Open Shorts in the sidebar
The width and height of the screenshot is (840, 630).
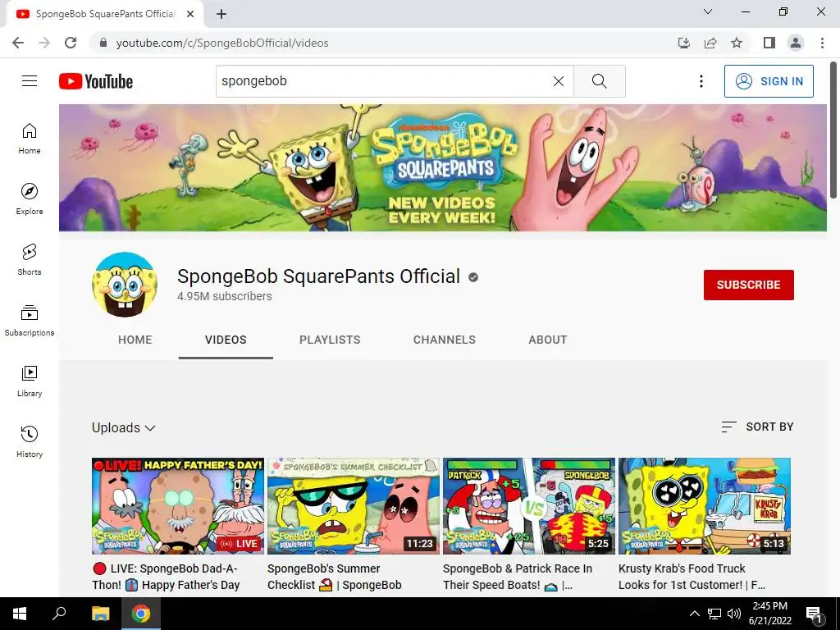click(30, 259)
